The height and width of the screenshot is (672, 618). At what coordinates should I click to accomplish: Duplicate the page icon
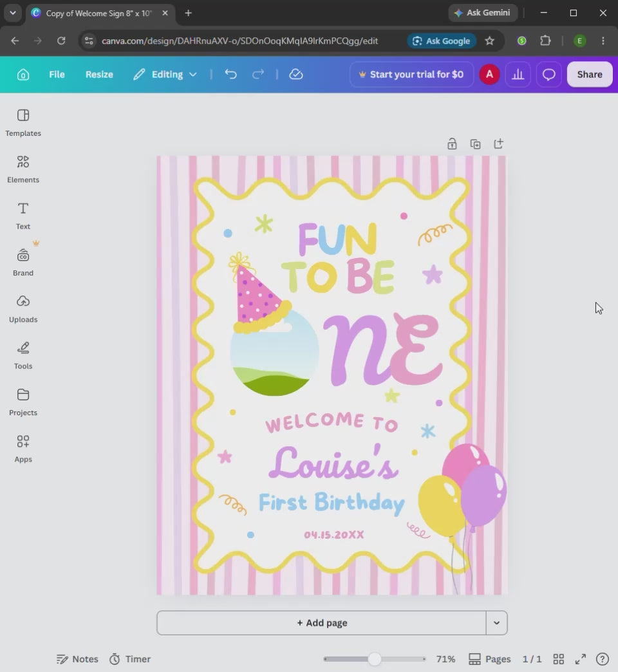(x=475, y=144)
